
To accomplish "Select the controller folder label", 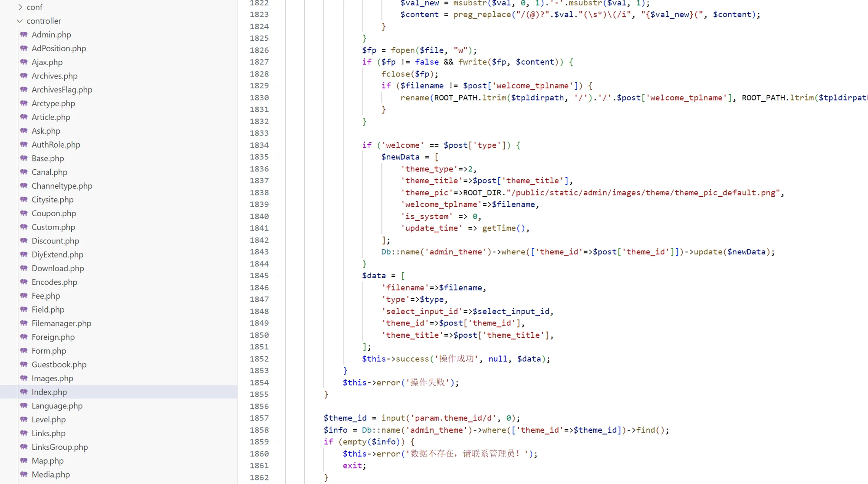I will tap(43, 21).
